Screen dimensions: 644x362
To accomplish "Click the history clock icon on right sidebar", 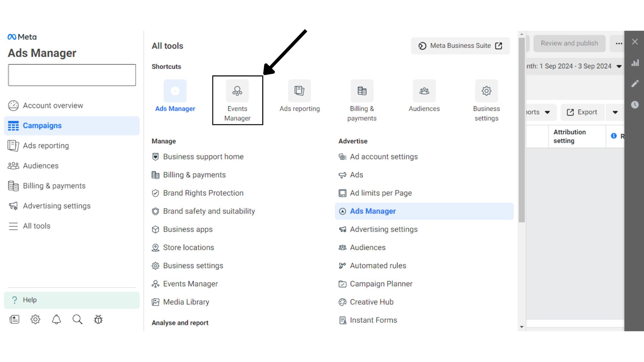I will click(x=635, y=105).
